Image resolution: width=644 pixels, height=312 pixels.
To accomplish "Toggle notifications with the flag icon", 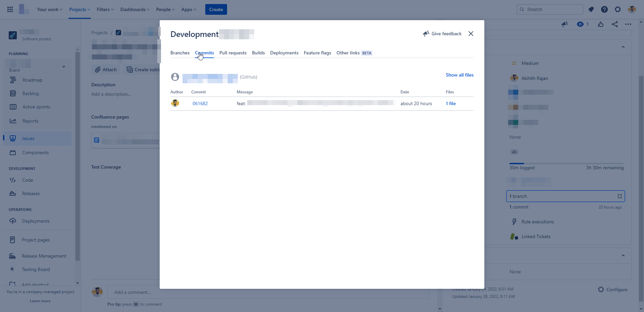I will pos(591,9).
